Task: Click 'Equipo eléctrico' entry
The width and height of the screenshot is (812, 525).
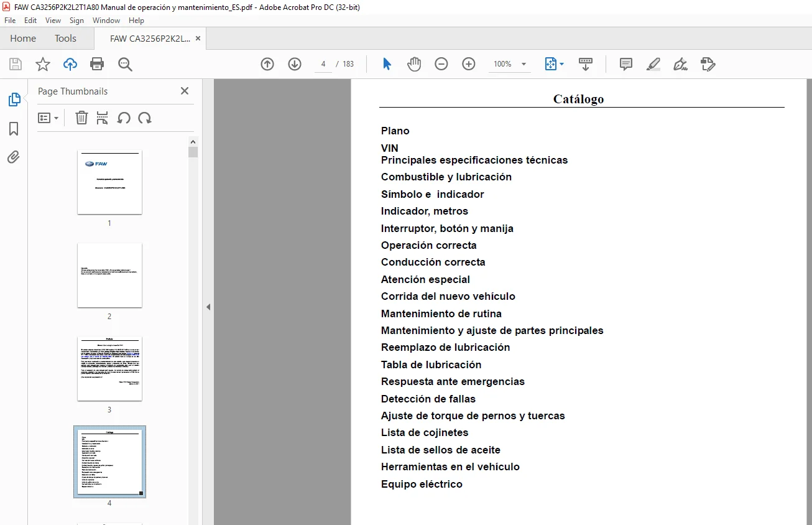Action: click(x=422, y=484)
